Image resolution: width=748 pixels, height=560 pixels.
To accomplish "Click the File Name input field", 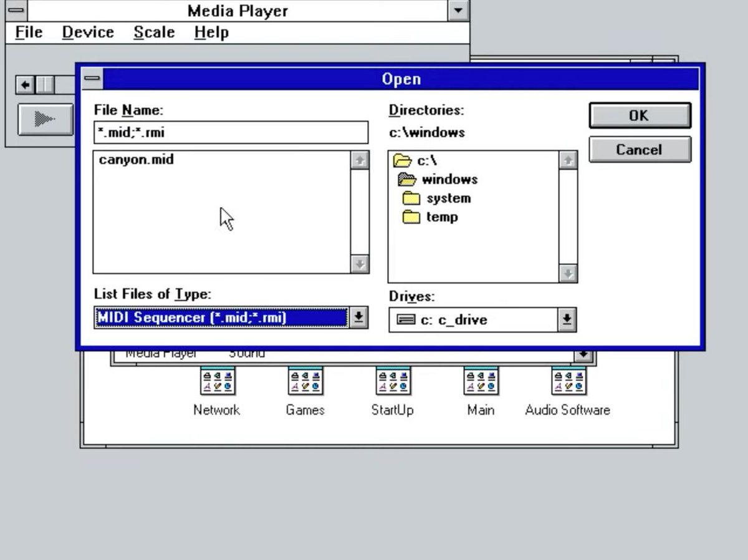I will [231, 132].
